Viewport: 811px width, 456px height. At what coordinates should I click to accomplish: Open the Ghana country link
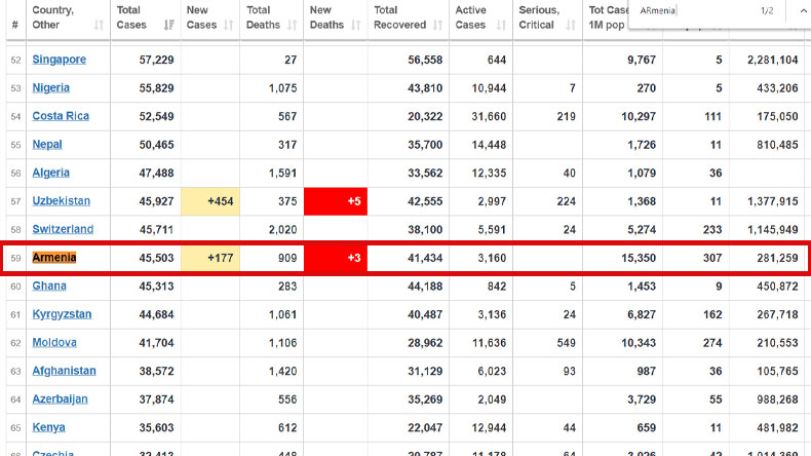(49, 286)
